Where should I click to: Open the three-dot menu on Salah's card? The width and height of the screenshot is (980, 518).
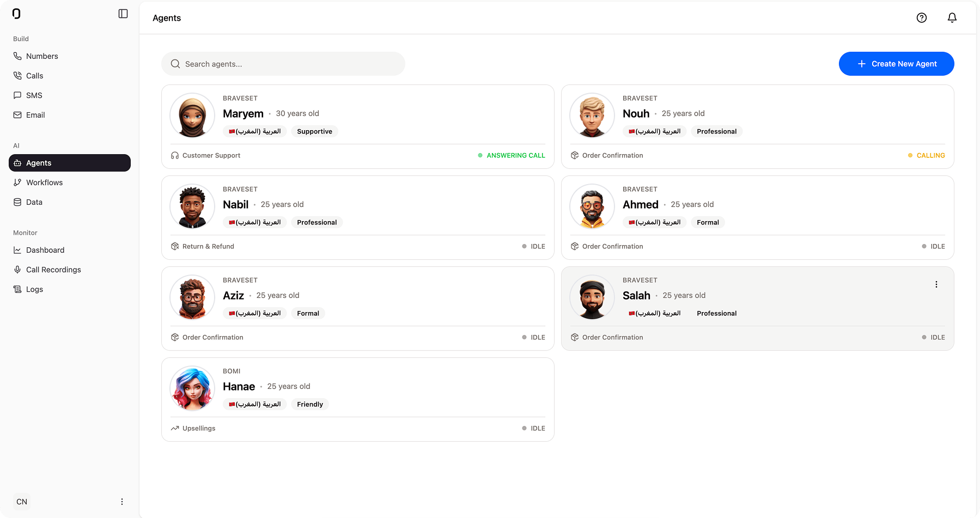(x=936, y=284)
